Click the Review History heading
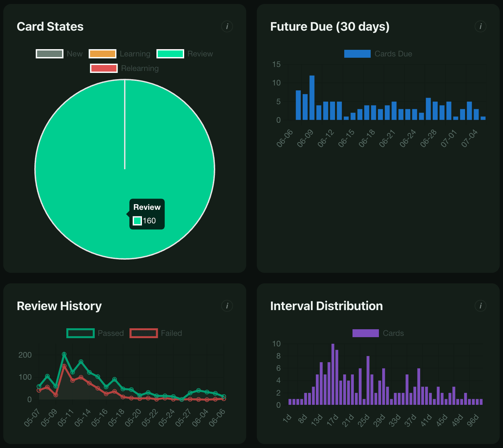The image size is (503, 448). pyautogui.click(x=59, y=306)
